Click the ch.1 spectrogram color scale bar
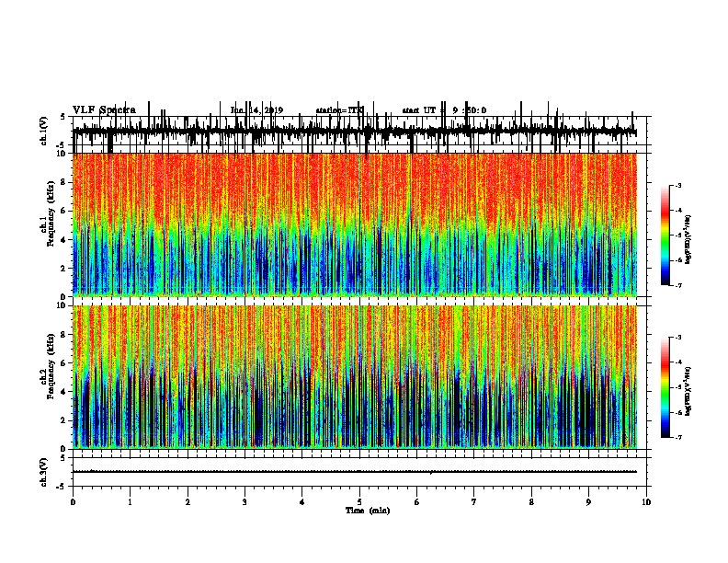 665,236
